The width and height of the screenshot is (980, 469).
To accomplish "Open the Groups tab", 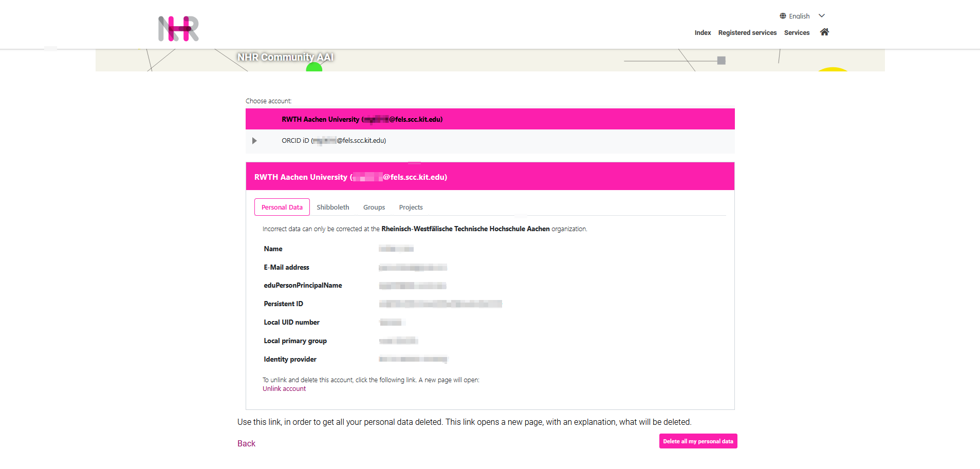I will pyautogui.click(x=374, y=207).
